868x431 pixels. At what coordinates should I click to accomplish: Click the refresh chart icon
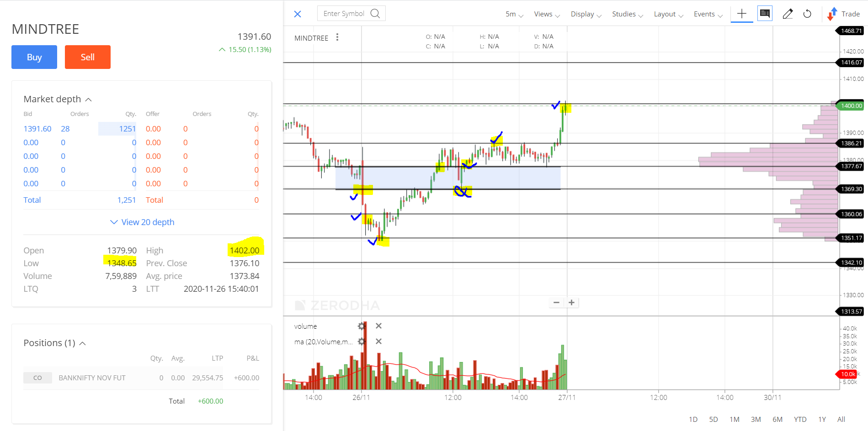tap(807, 14)
